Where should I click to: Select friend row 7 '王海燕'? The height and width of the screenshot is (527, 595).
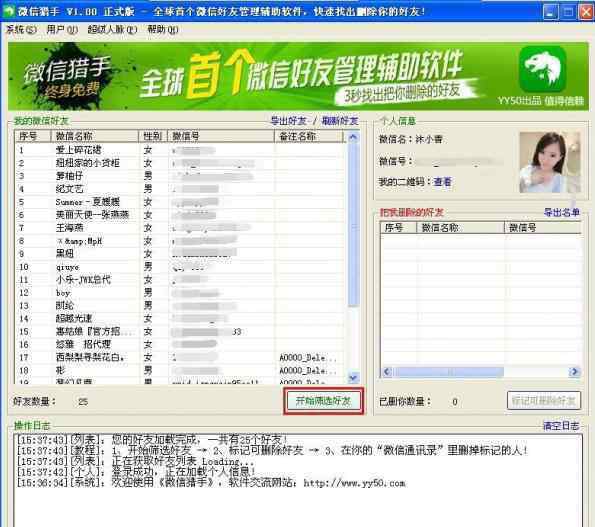pos(179,228)
